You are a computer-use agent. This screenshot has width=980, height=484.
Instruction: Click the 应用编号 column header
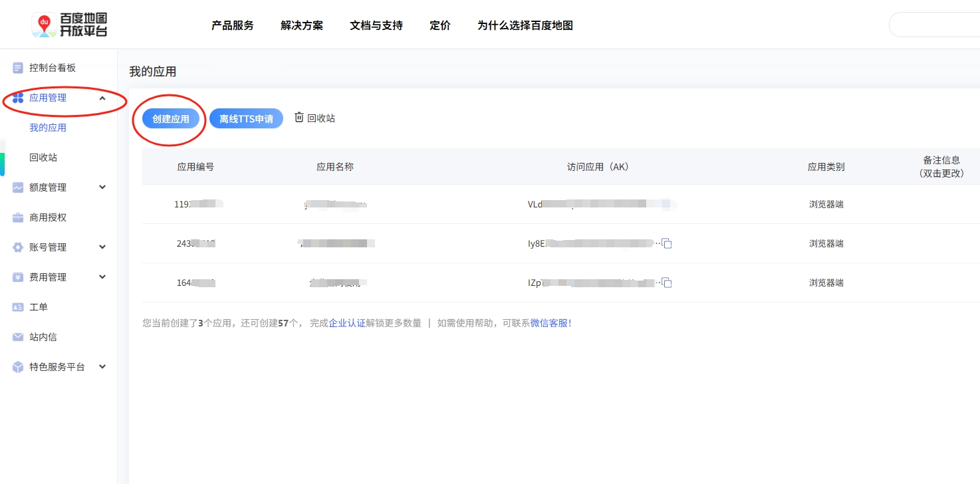(x=195, y=167)
